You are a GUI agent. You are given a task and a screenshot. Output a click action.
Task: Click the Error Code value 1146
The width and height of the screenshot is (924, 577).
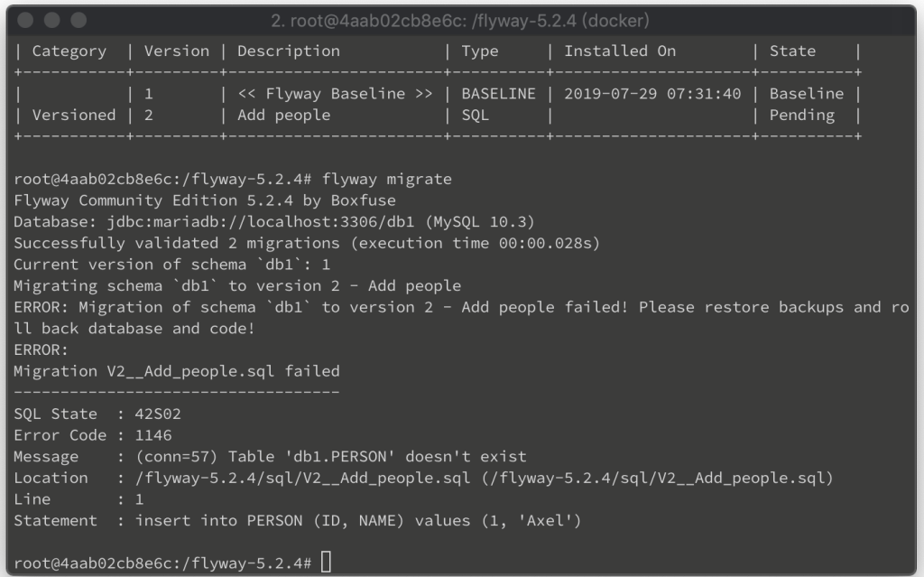click(x=153, y=435)
